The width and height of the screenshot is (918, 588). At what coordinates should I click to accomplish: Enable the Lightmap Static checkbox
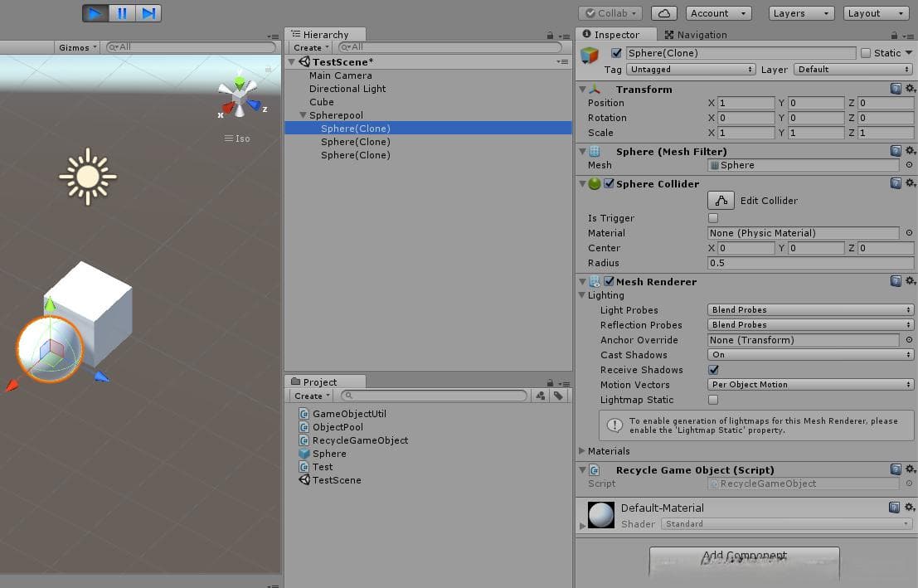(713, 400)
